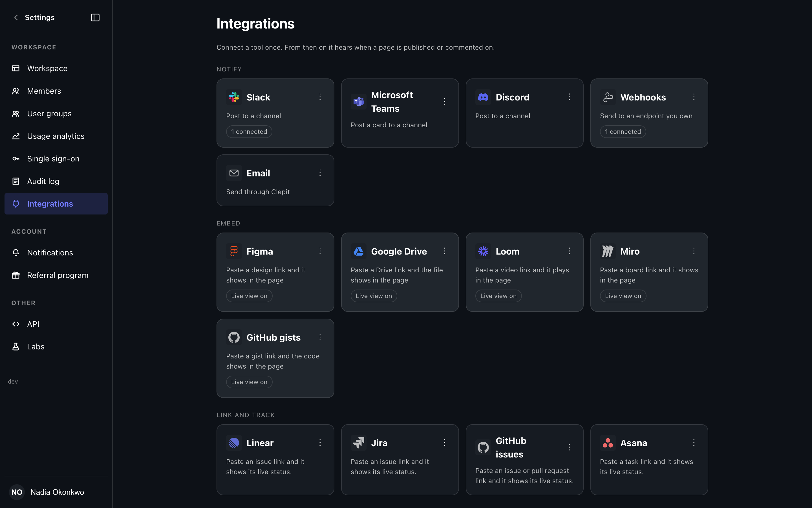Click the Asana card title
Viewport: 812px width, 508px height.
tap(634, 443)
